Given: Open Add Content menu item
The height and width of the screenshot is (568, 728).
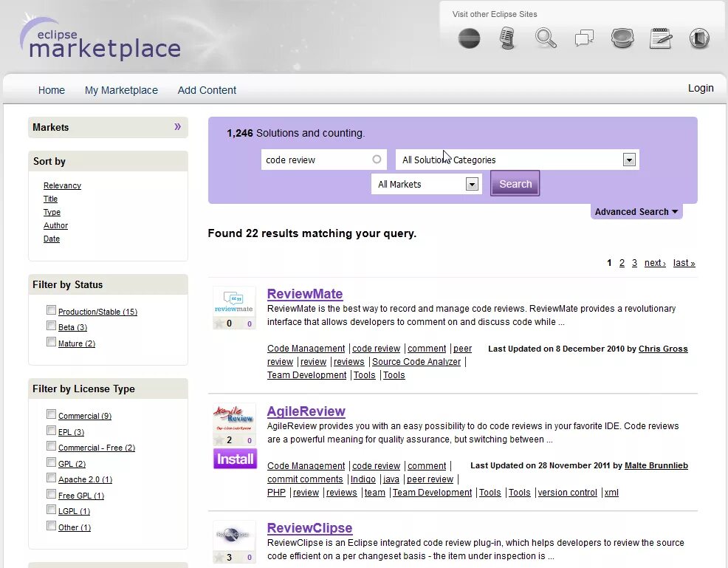Looking at the screenshot, I should 207,90.
